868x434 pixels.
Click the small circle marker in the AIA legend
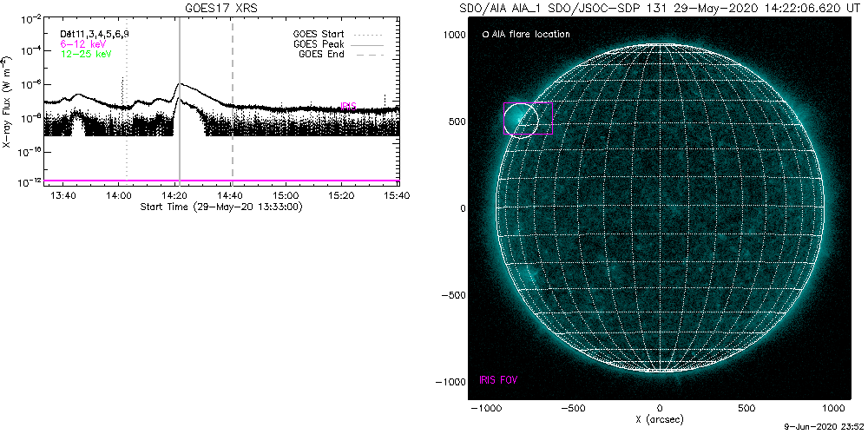[x=485, y=35]
